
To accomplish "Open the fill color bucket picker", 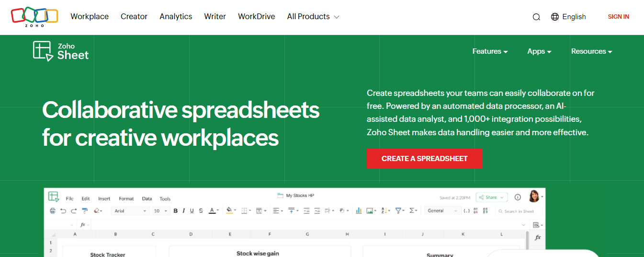I will (x=231, y=211).
